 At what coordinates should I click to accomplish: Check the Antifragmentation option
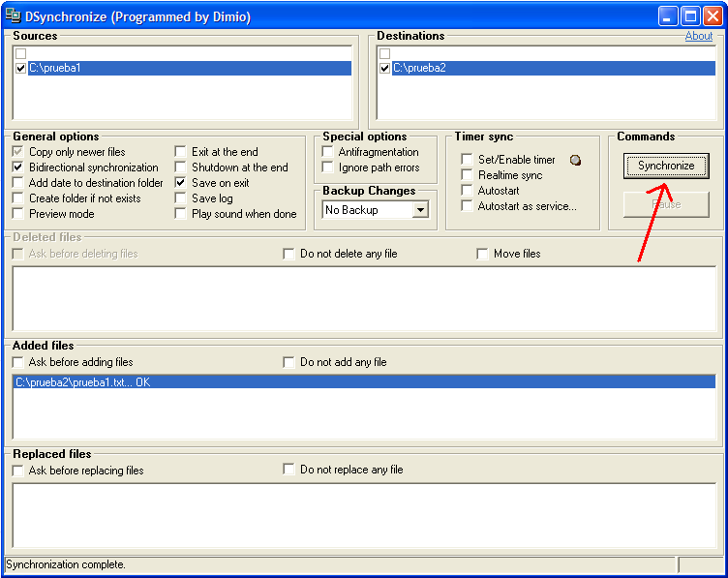328,152
